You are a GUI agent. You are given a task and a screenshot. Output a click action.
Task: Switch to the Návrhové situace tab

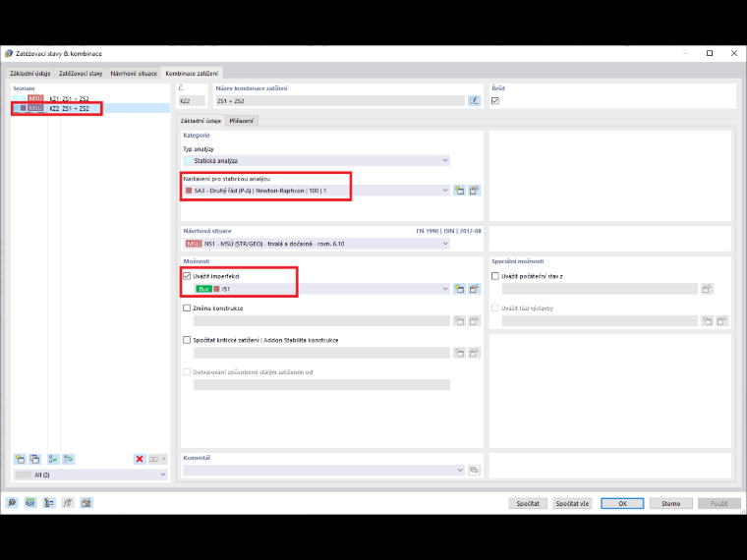coord(134,74)
